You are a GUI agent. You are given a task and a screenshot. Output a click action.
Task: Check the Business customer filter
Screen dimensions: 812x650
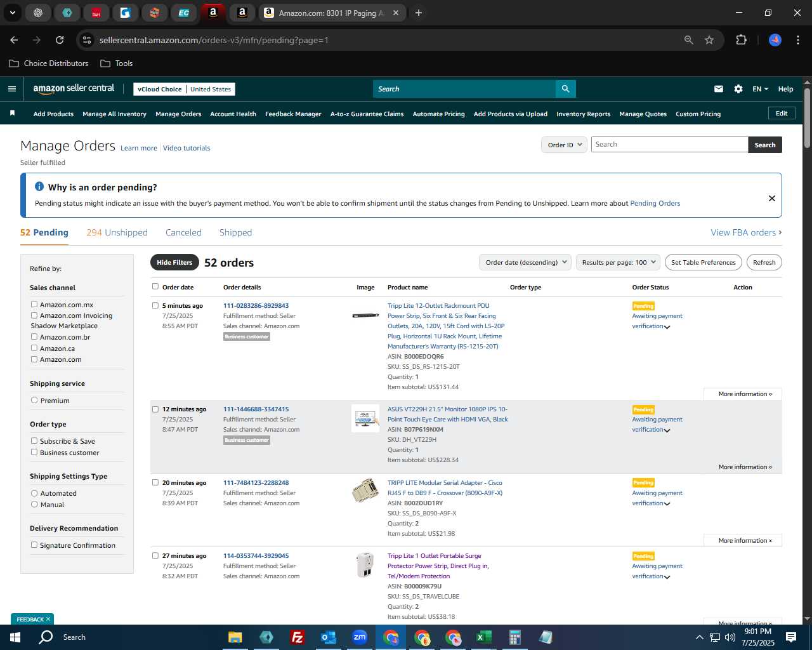coord(34,452)
